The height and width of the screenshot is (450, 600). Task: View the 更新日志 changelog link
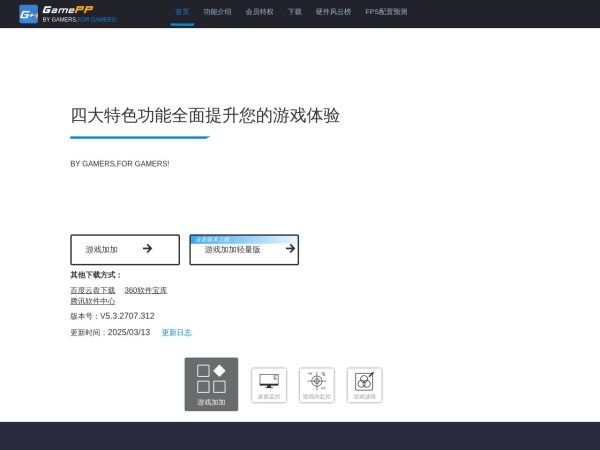(176, 332)
